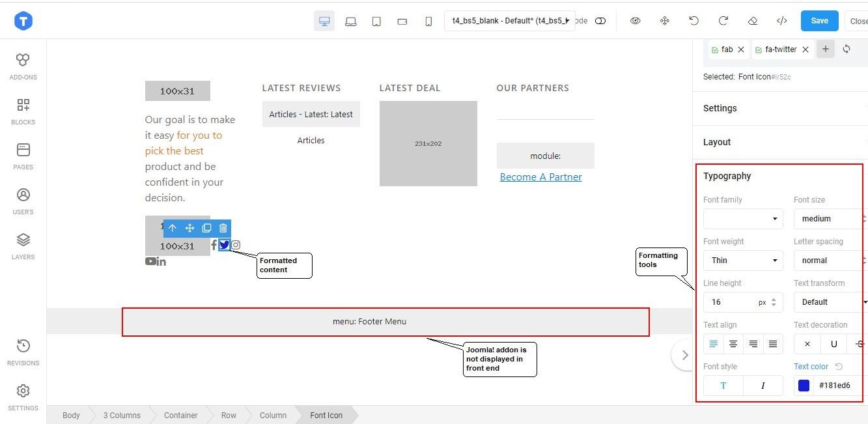Toggle the fa-twitter class checkbox
Viewport: 868px width, 424px height.
pyautogui.click(x=759, y=49)
